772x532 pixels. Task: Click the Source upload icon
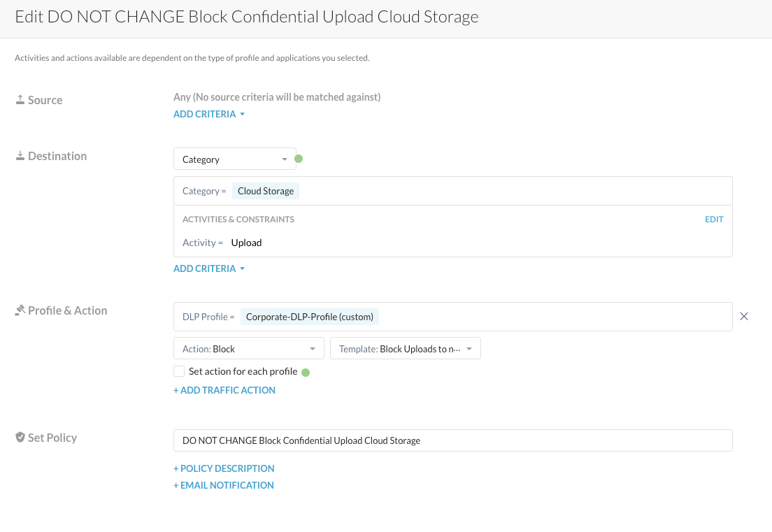tap(20, 100)
